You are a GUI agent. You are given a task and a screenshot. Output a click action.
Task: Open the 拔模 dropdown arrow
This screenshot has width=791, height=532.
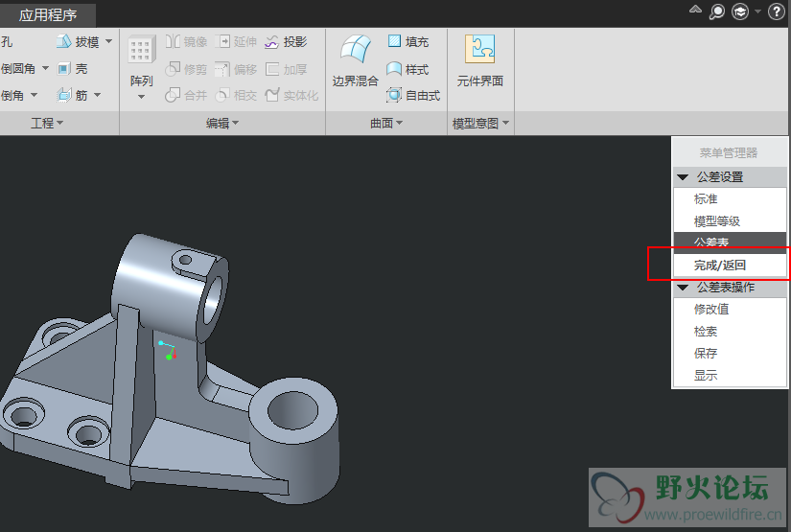(109, 41)
